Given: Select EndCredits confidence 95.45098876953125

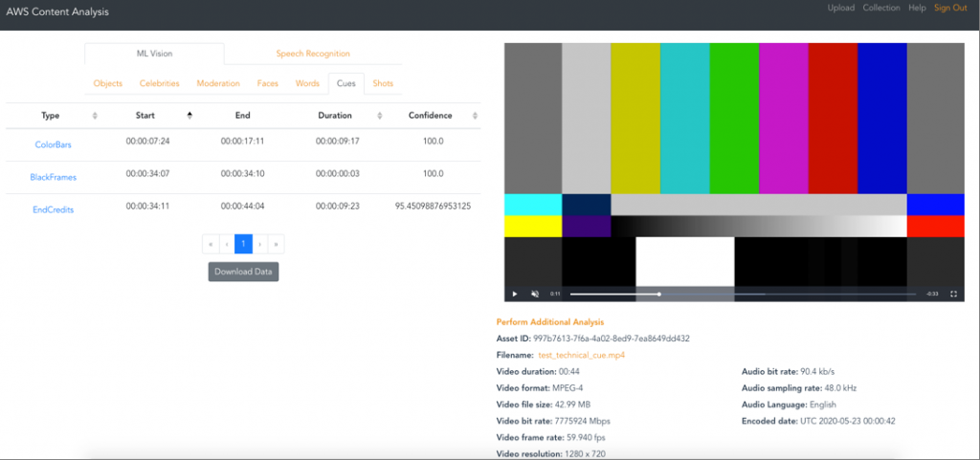Looking at the screenshot, I should (x=433, y=207).
